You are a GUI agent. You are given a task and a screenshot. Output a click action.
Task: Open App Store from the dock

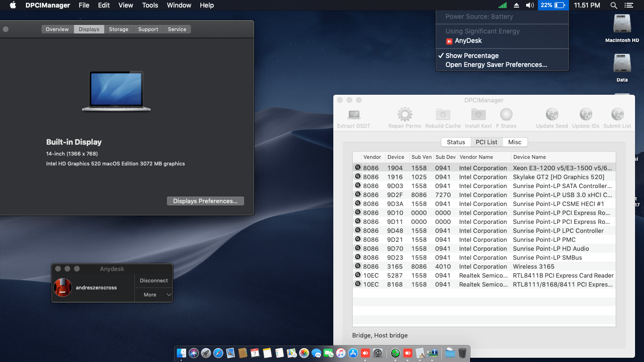353,353
